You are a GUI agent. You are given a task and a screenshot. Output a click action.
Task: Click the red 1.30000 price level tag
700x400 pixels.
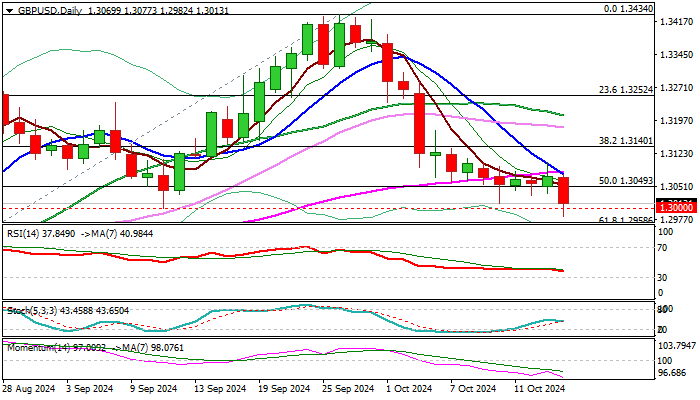676,208
